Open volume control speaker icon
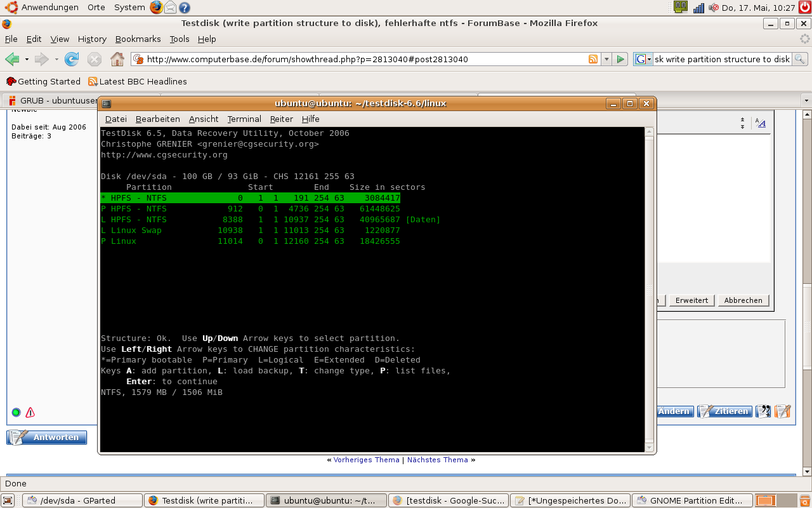Viewport: 812px width, 508px height. (x=713, y=8)
